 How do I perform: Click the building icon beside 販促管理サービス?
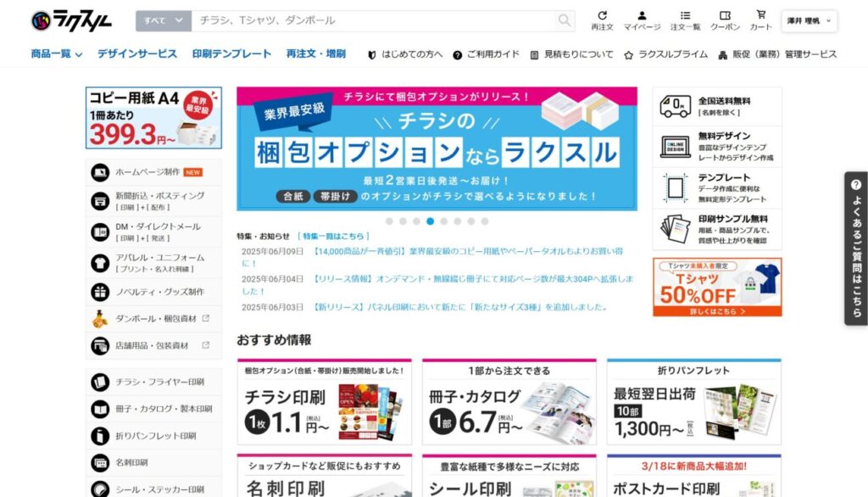click(722, 55)
